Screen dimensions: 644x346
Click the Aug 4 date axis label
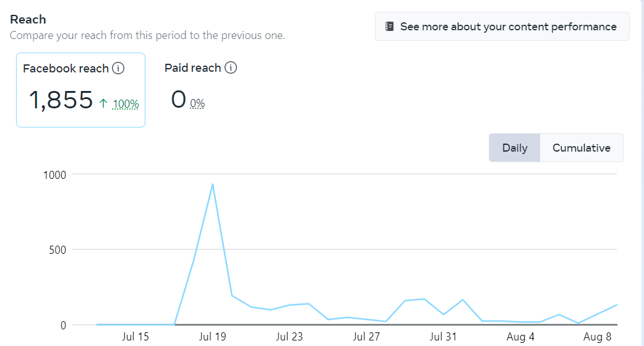tap(520, 337)
